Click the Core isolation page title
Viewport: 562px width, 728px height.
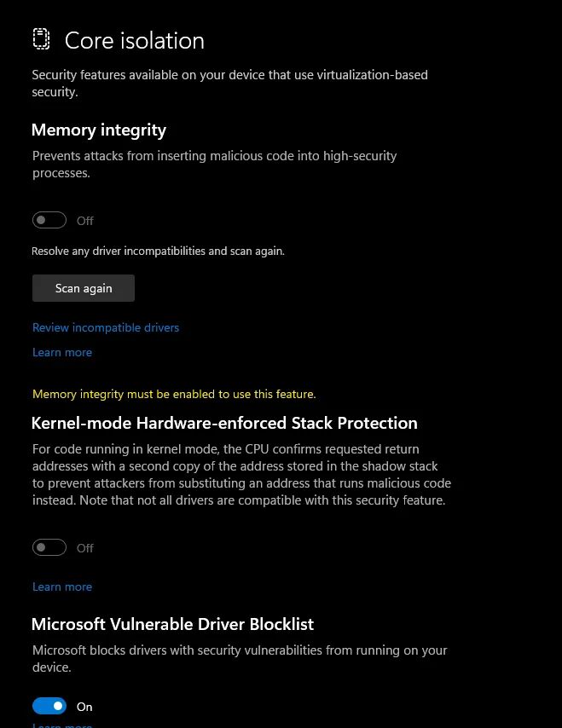click(x=135, y=40)
